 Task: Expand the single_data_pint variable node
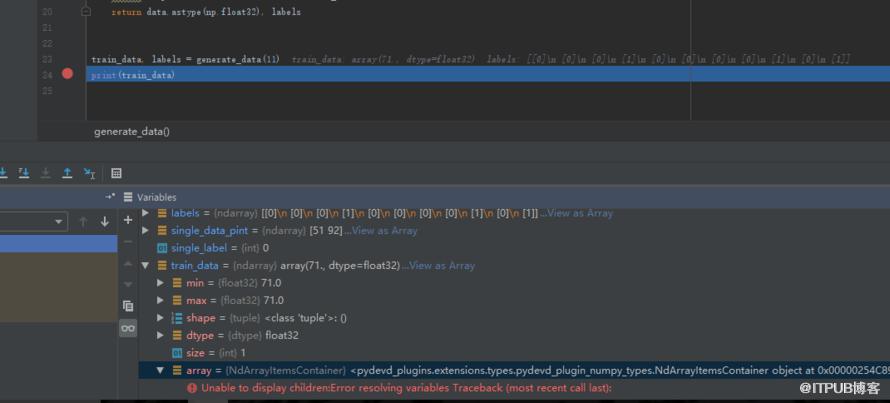click(x=145, y=230)
